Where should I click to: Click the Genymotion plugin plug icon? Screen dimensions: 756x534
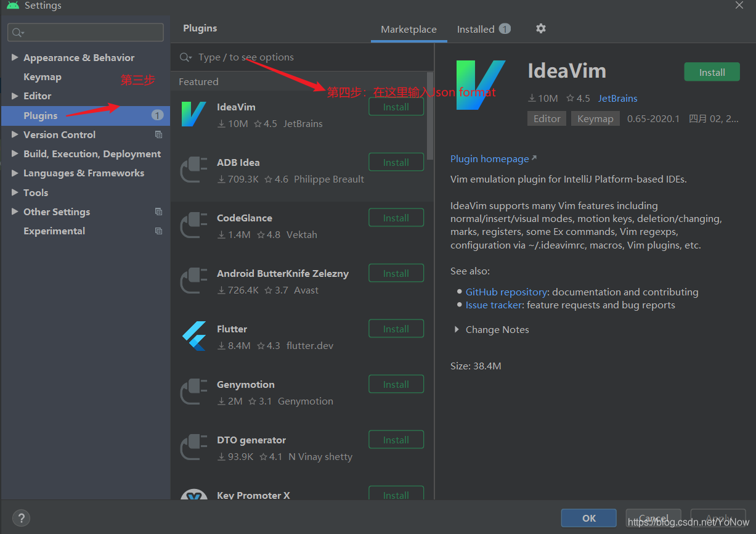pyautogui.click(x=193, y=392)
